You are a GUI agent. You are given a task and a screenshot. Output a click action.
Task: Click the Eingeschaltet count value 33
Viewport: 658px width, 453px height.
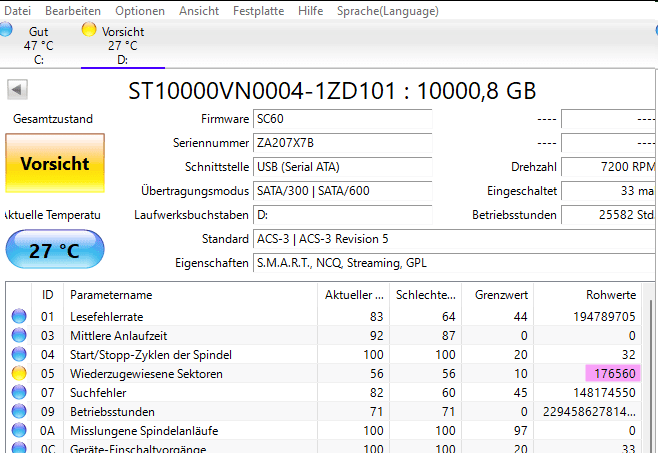[608, 191]
